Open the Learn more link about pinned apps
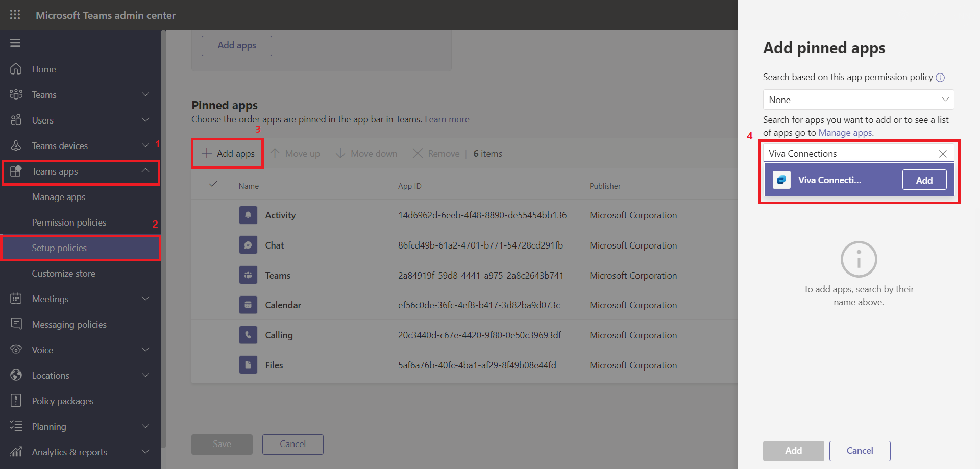 click(447, 119)
